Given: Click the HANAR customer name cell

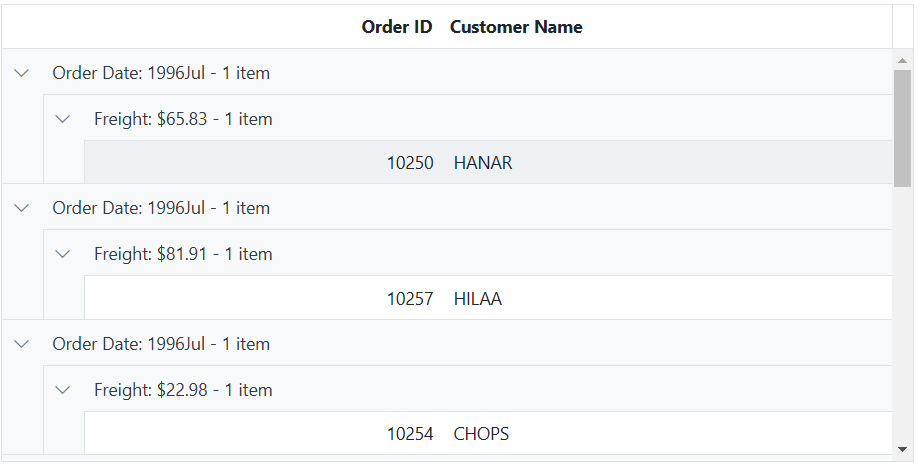Looking at the screenshot, I should (x=483, y=163).
